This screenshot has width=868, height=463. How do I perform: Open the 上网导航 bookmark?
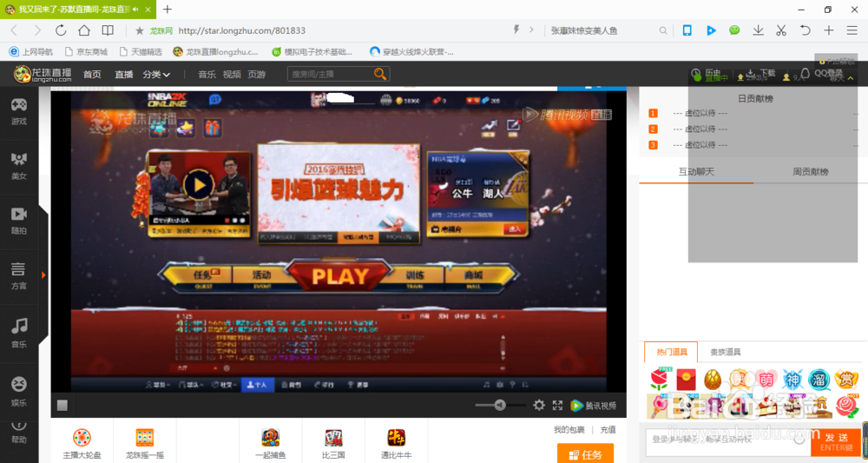(x=31, y=52)
